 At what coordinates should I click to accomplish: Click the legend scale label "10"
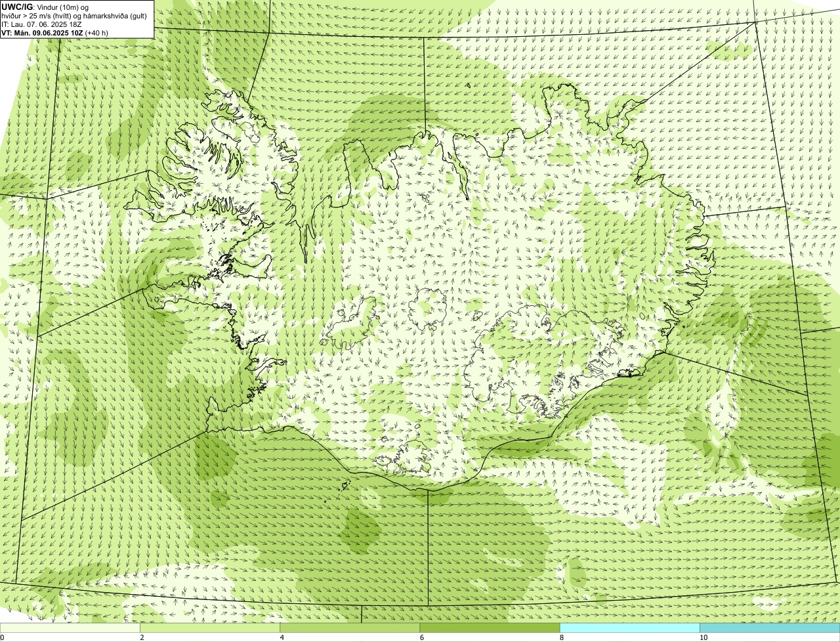(703, 637)
